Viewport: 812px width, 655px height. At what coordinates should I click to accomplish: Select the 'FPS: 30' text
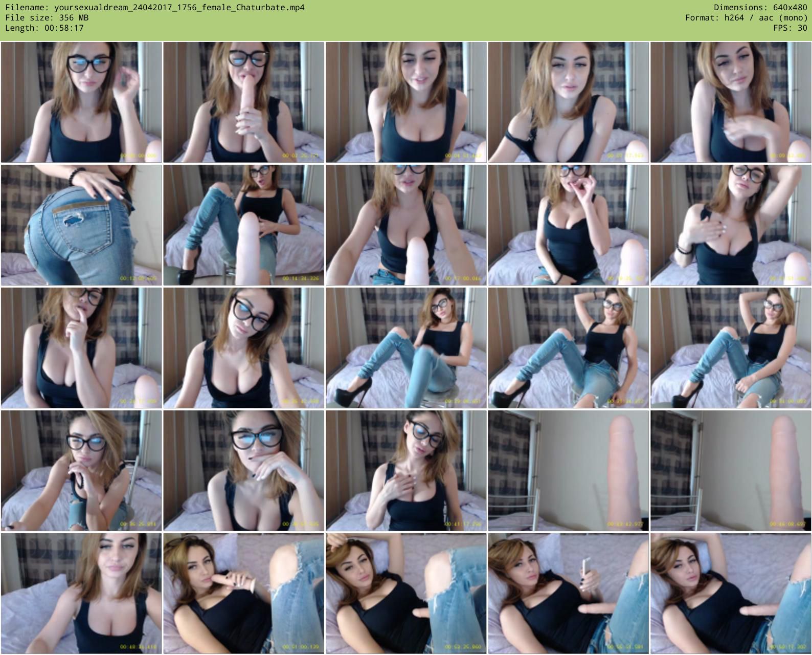(791, 28)
